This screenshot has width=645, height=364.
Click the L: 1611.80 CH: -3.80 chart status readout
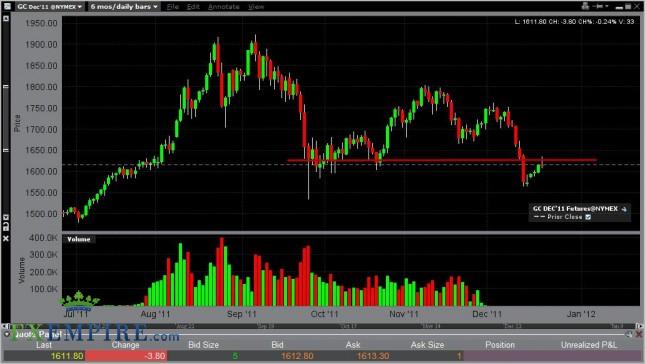coord(574,21)
